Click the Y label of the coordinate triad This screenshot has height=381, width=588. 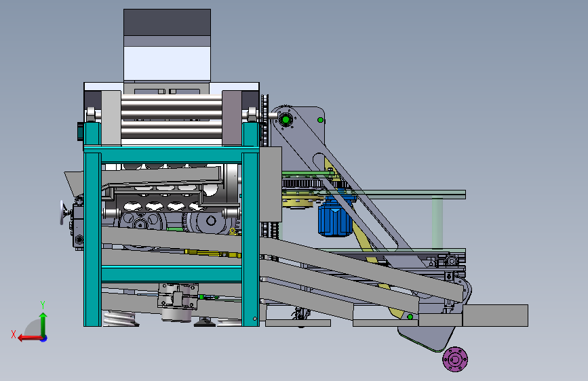[x=43, y=305]
